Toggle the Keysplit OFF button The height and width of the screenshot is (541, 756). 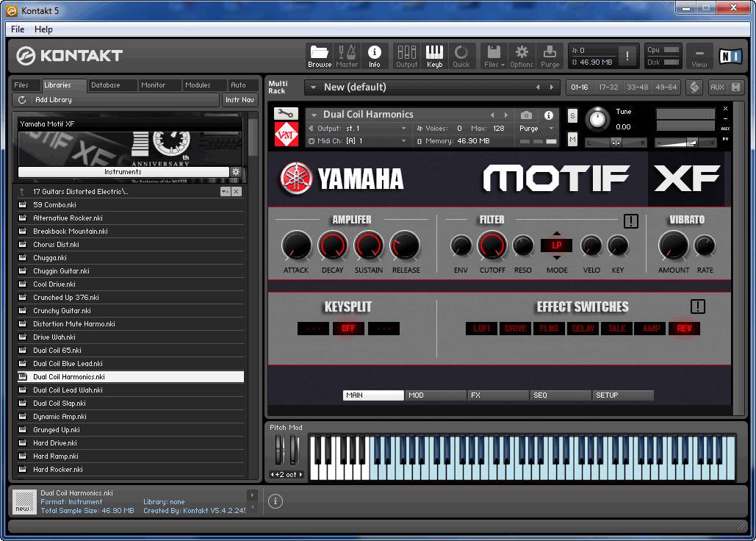[x=348, y=329]
